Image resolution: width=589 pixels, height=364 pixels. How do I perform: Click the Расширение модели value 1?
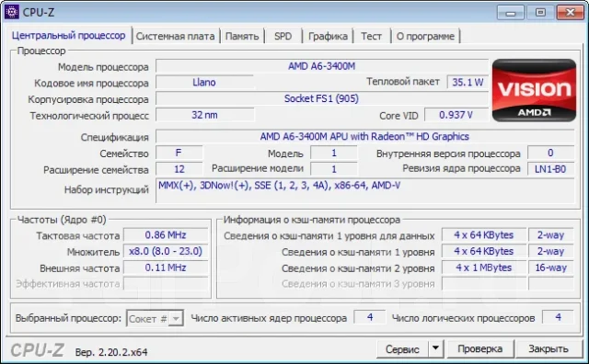333,169
